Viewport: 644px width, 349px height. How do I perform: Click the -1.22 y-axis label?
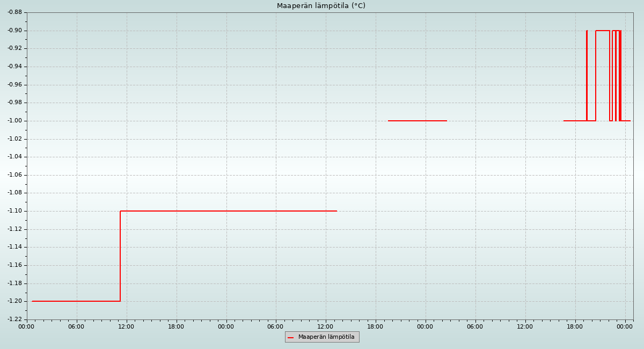14,319
